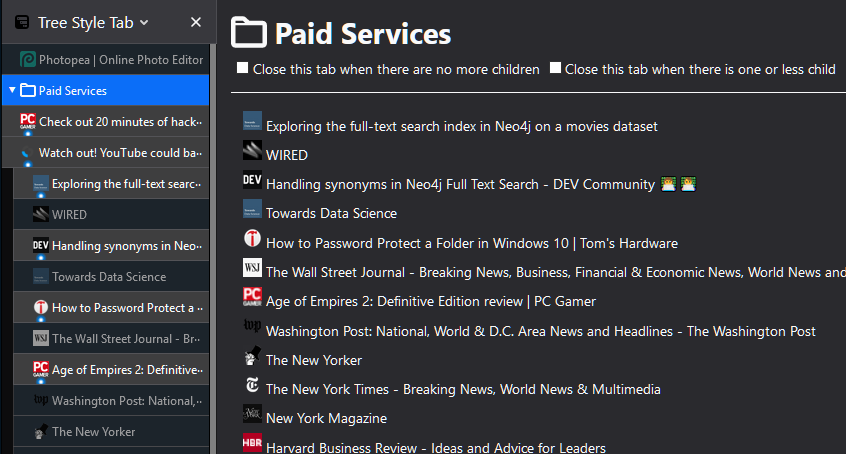
Task: Click The New York Times favicon
Action: click(252, 384)
